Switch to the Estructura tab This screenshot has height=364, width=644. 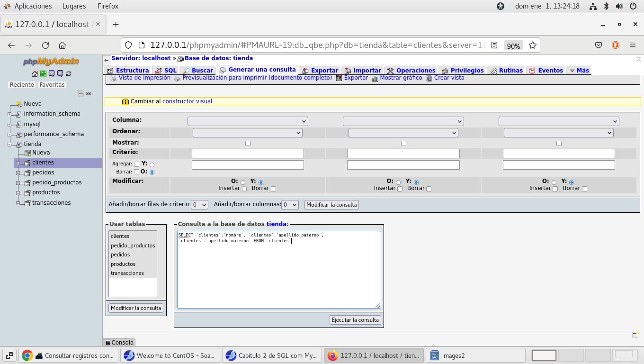128,70
